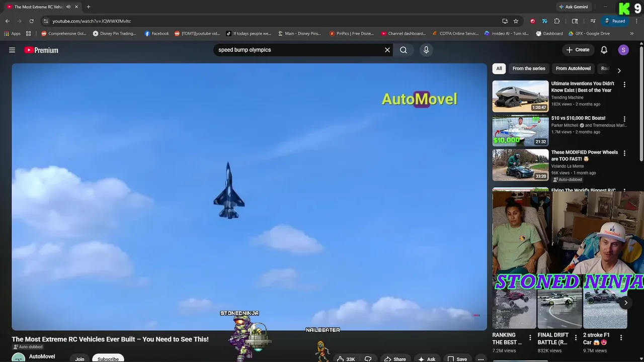View site information icon in address bar

pos(46,21)
